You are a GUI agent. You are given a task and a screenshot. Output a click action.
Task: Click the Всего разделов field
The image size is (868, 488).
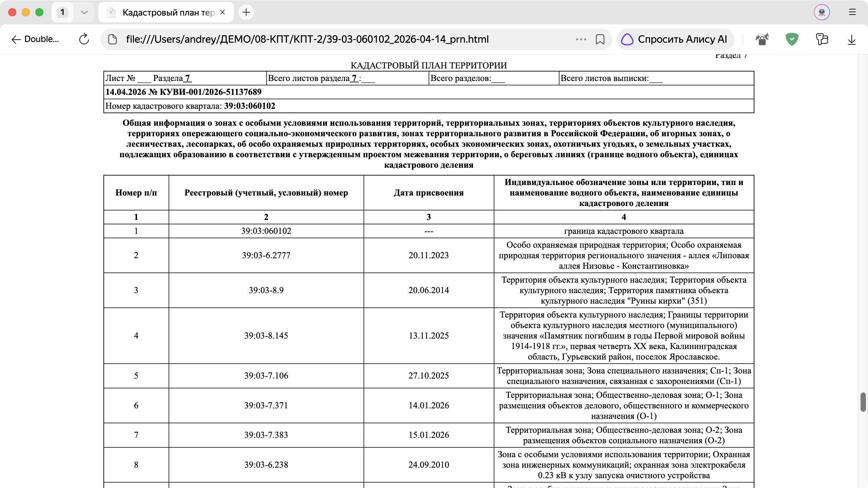tap(494, 78)
